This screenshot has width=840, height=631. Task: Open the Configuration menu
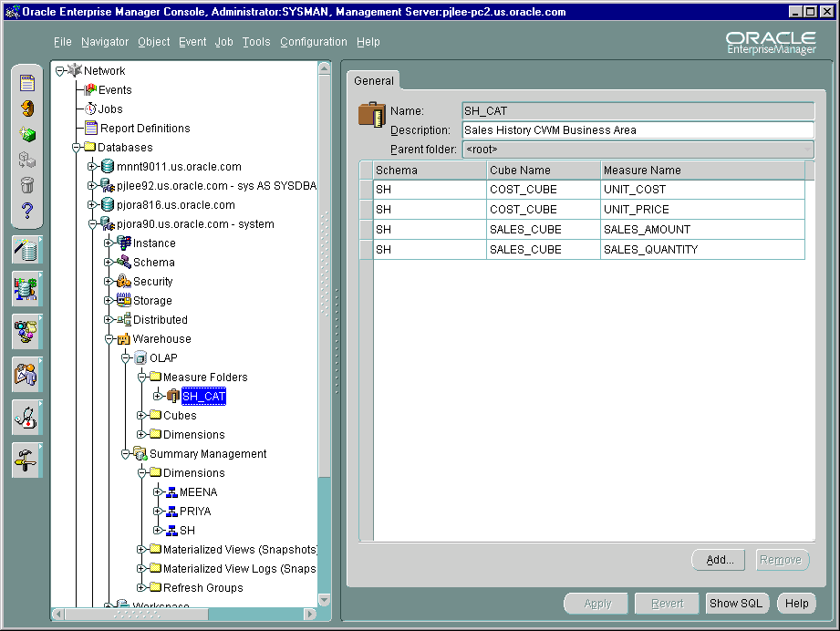(x=313, y=42)
